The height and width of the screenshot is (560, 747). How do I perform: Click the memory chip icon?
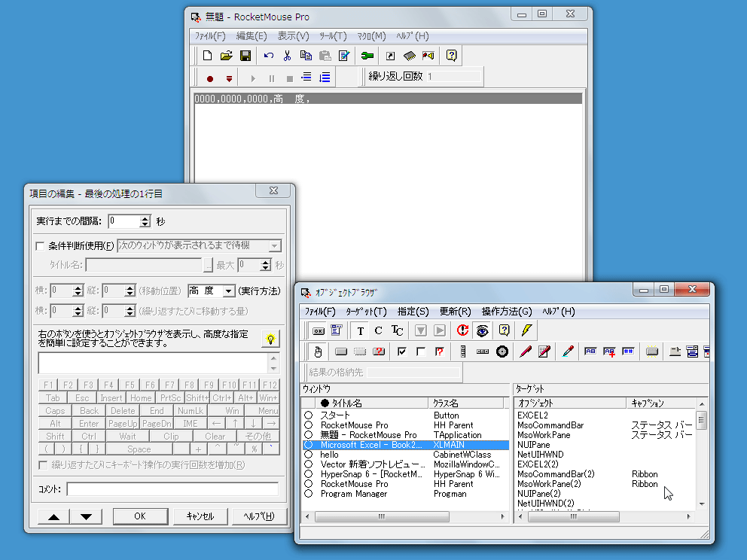(x=409, y=56)
